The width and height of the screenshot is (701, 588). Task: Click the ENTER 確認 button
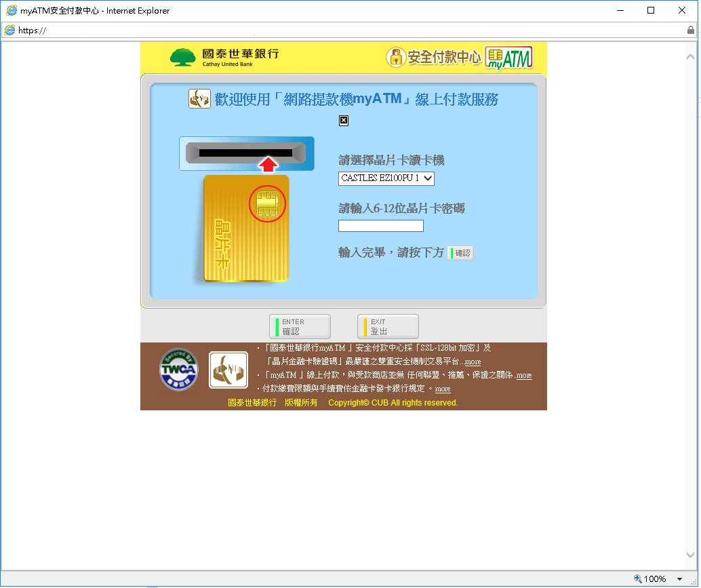click(x=300, y=326)
